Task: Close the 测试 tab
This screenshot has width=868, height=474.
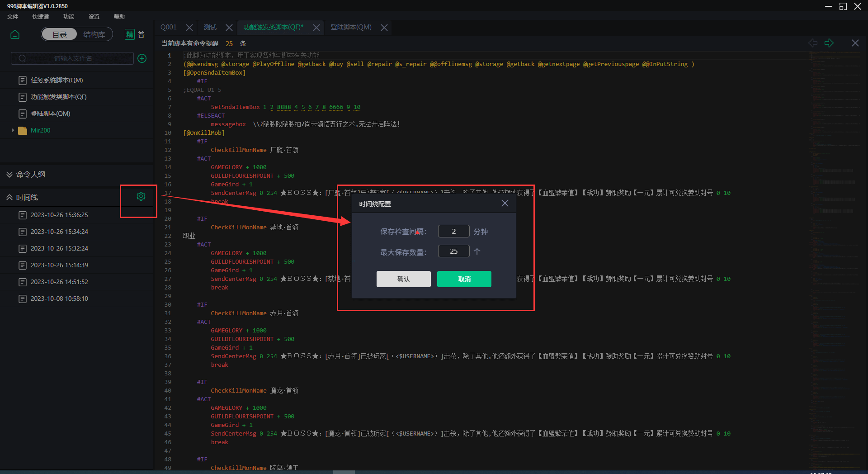Action: (229, 28)
